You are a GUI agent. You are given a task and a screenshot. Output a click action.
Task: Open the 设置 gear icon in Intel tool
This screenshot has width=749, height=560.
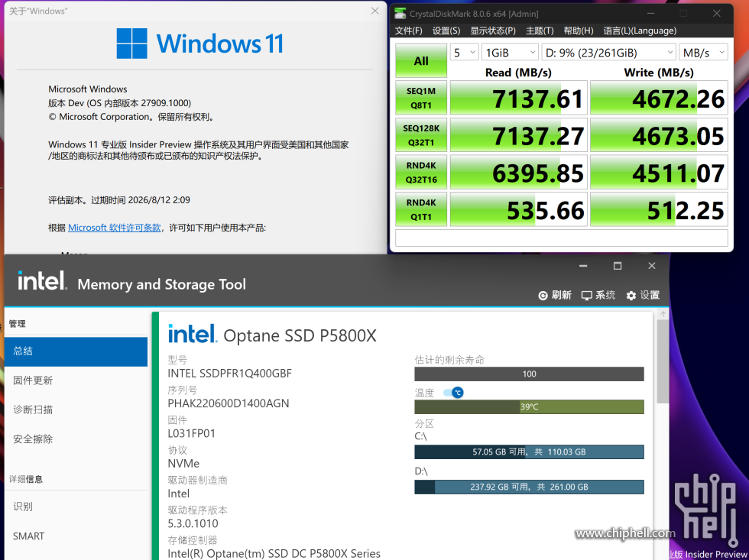click(x=631, y=296)
